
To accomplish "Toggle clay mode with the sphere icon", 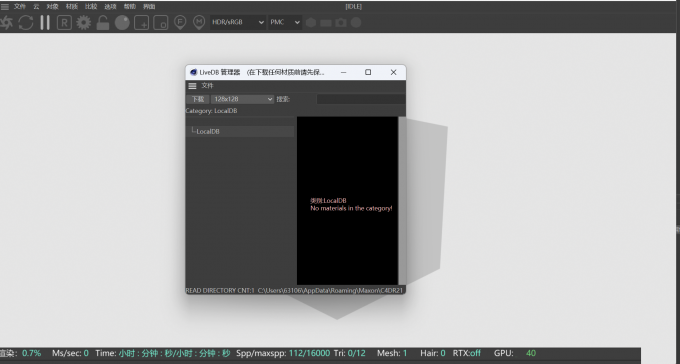I will 122,23.
